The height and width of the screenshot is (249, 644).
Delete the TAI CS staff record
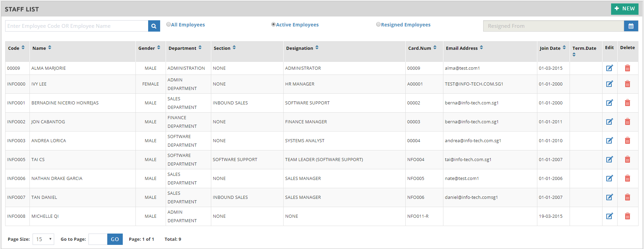[x=627, y=159]
